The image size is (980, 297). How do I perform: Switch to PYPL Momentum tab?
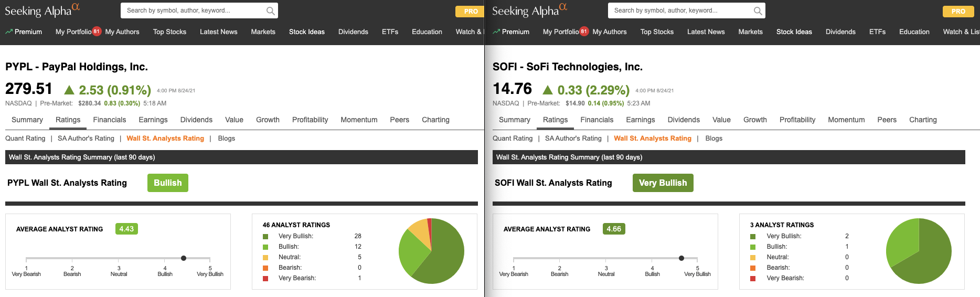pyautogui.click(x=359, y=120)
